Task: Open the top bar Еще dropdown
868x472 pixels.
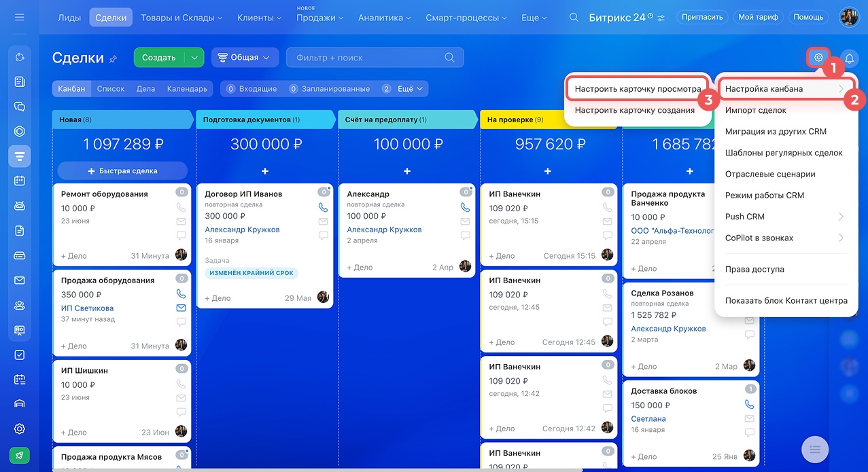Action: (534, 18)
